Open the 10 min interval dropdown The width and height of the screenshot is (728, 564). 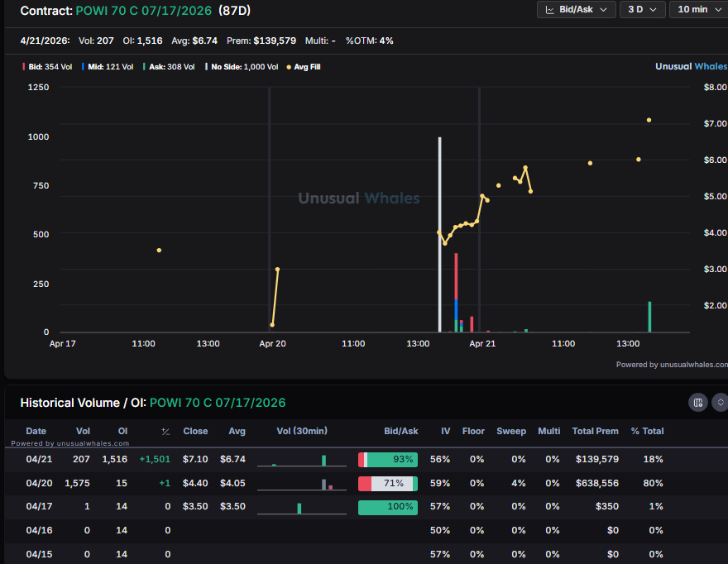[697, 9]
